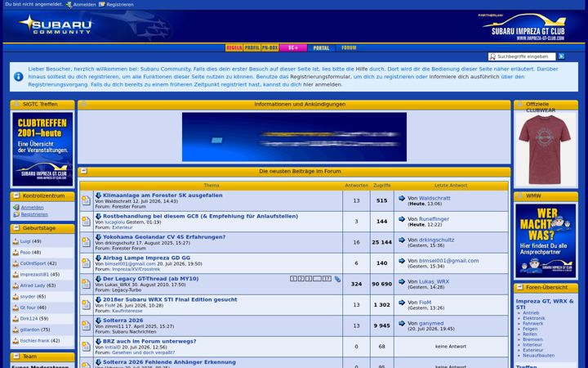Focus the Suchbegriffe eingeben search field

tap(522, 56)
